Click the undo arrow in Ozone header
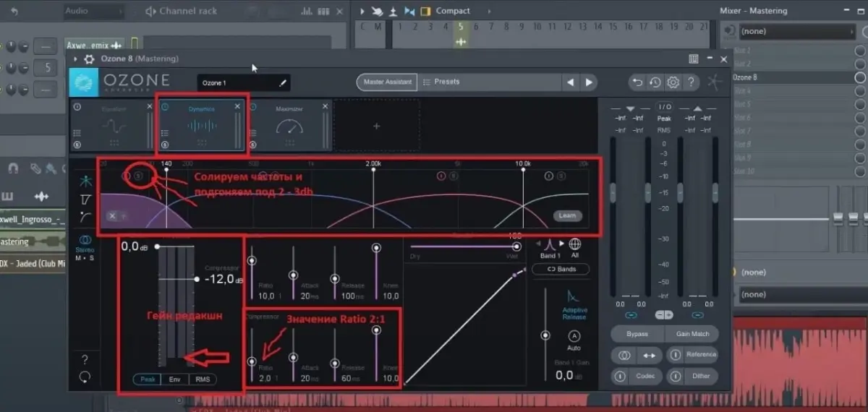The height and width of the screenshot is (412, 868). click(637, 82)
